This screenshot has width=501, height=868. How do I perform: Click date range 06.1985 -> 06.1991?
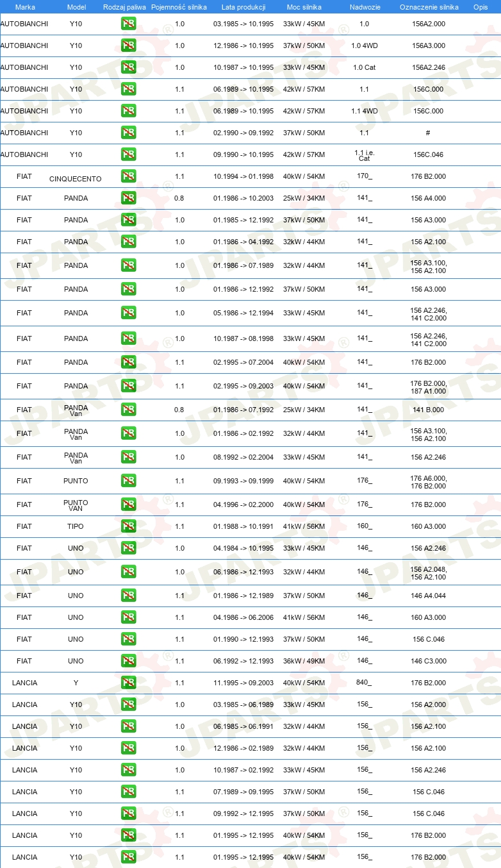coord(243,727)
